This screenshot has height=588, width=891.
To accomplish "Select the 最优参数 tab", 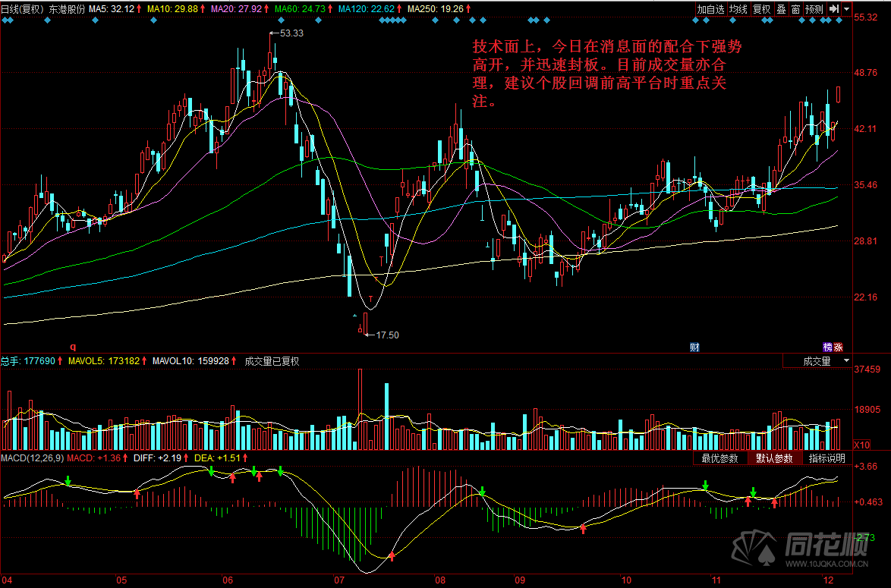I will click(719, 458).
